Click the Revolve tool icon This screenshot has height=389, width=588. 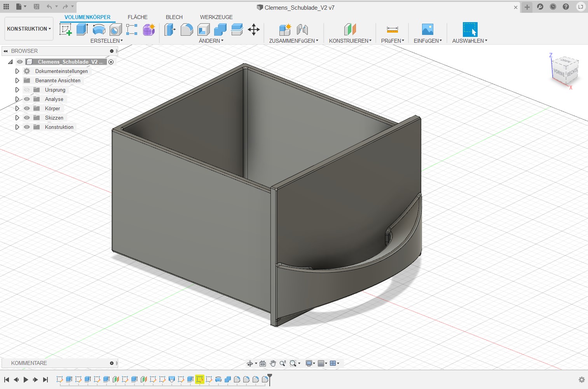point(99,30)
